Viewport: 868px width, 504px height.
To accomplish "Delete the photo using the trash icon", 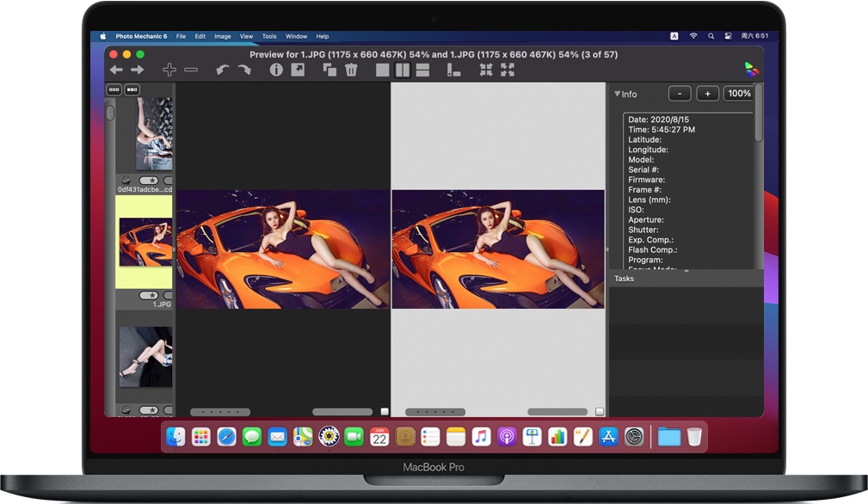I will (x=352, y=69).
